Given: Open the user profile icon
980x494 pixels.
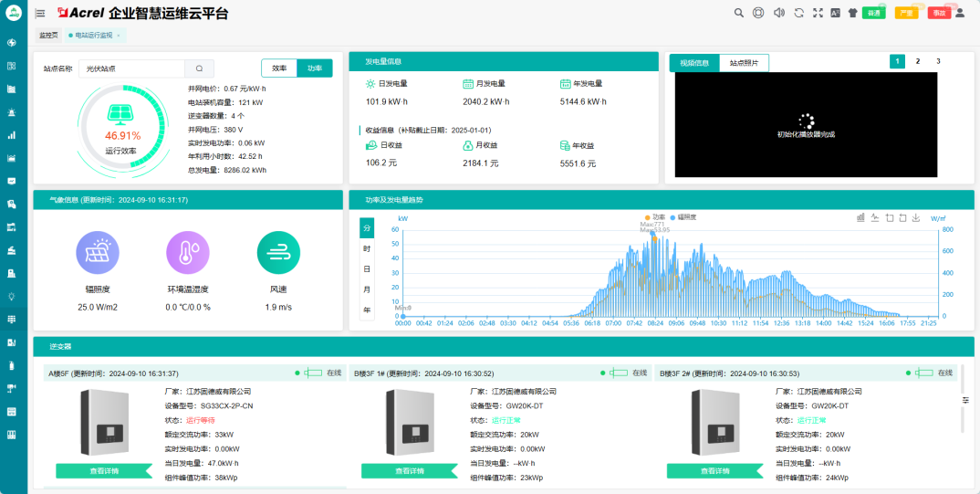Looking at the screenshot, I should (x=959, y=13).
